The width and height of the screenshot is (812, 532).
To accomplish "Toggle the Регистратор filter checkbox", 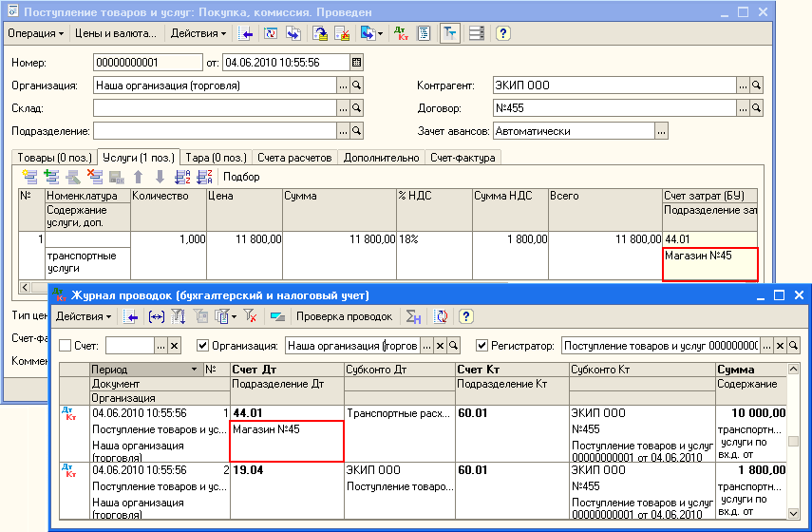I will click(482, 346).
